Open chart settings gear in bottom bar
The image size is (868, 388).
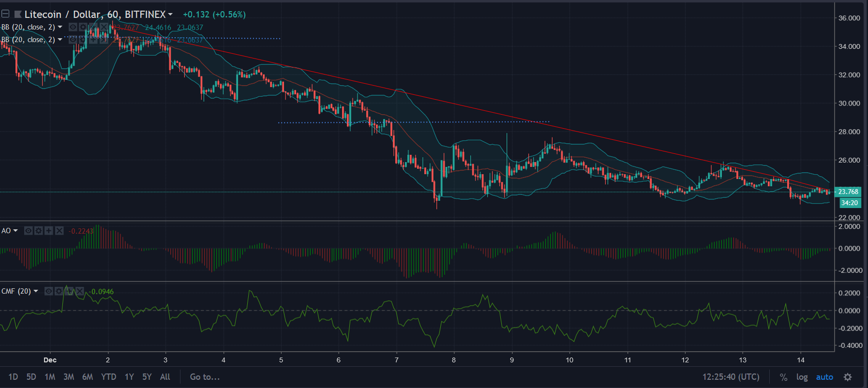(848, 377)
